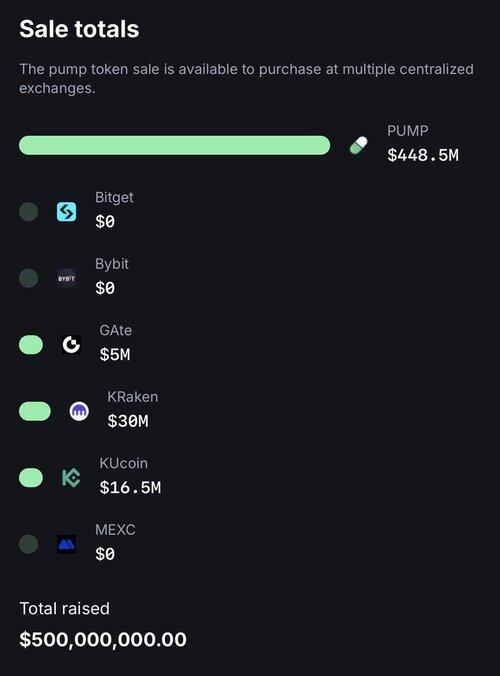Click the grey MEXC indicator dot

[x=28, y=544]
